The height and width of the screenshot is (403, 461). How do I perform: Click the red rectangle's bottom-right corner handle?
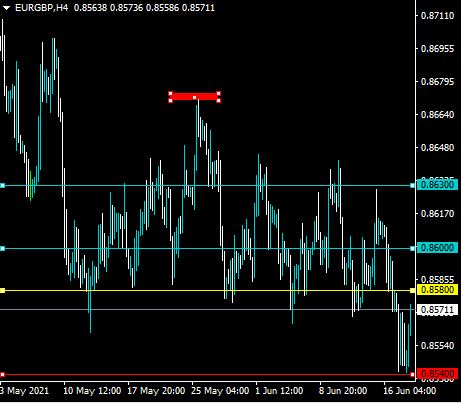point(219,100)
